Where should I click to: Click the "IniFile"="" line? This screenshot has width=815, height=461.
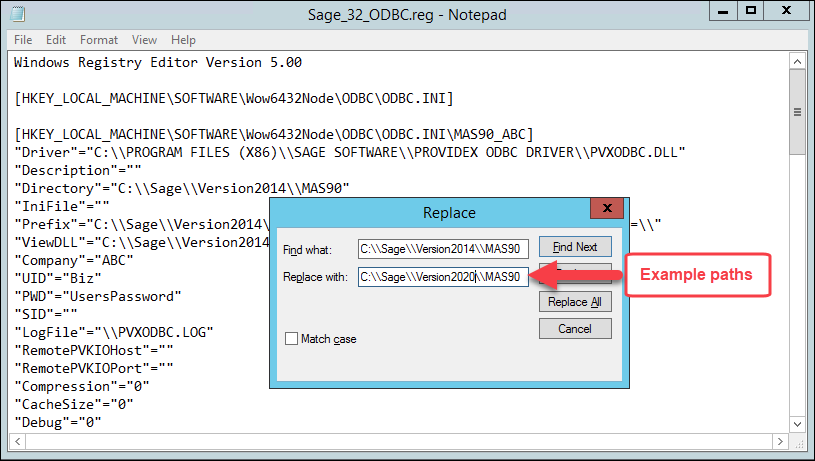[62, 206]
